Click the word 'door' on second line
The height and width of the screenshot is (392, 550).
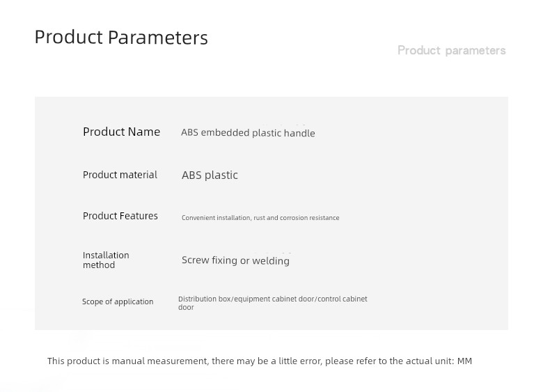(186, 308)
